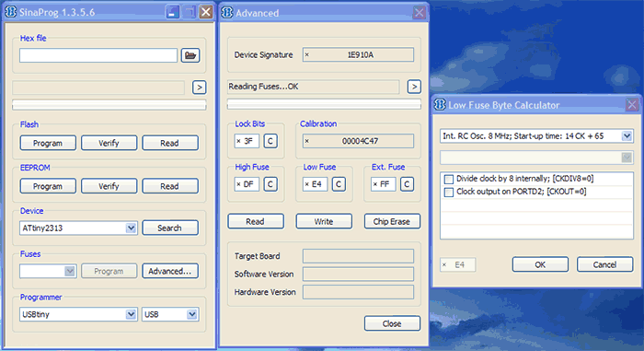Click Close in Advanced window

(392, 323)
